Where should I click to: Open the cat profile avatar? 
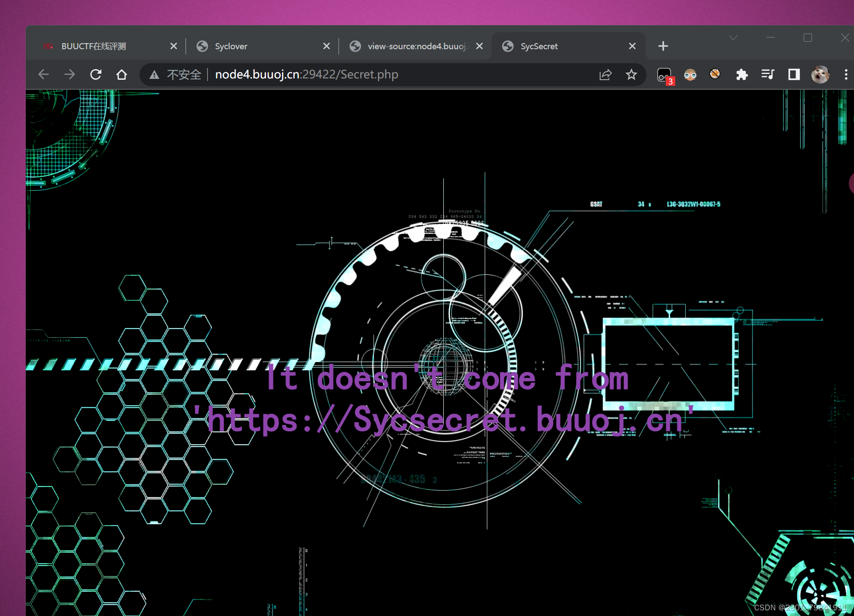(820, 74)
